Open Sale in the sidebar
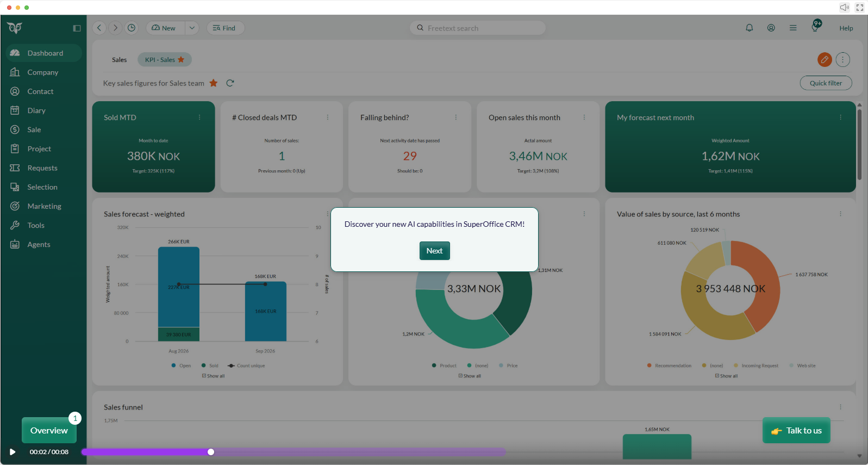The image size is (868, 465). click(43, 129)
